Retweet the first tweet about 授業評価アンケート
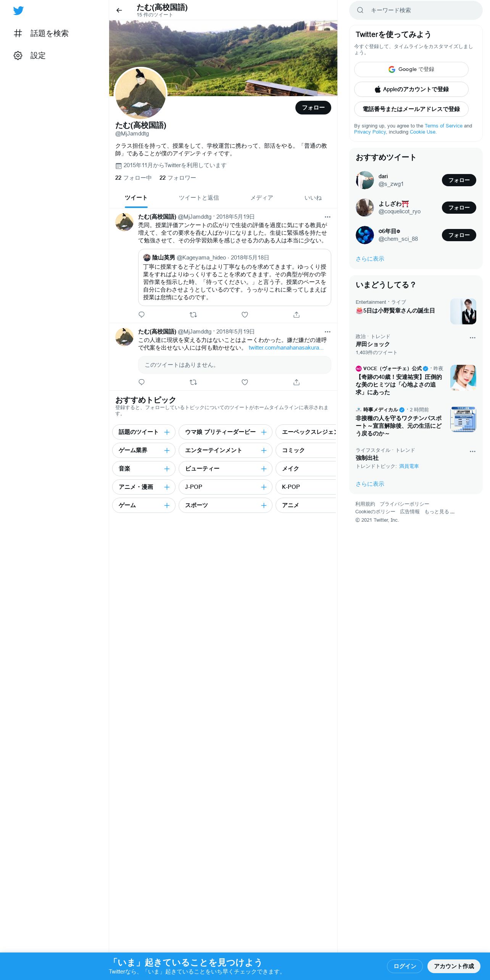This screenshot has height=980, width=490. click(x=193, y=314)
